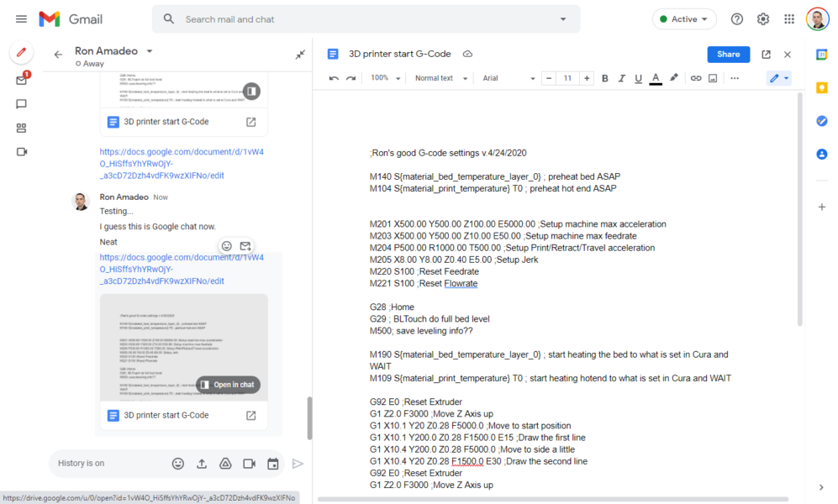The width and height of the screenshot is (838, 504).
Task: Click undo in the document toolbar
Action: 334,78
